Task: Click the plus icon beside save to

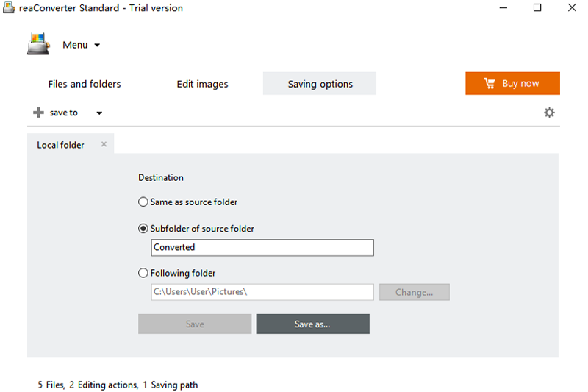Action: tap(38, 113)
